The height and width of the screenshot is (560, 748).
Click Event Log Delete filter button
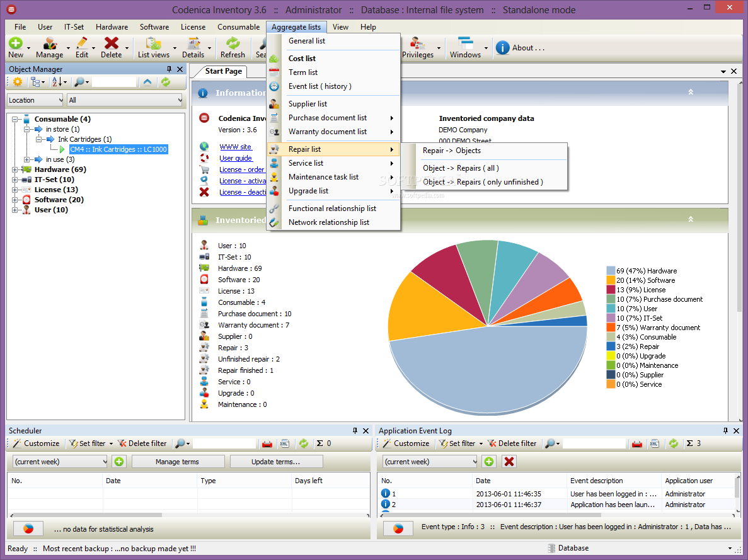(x=512, y=443)
